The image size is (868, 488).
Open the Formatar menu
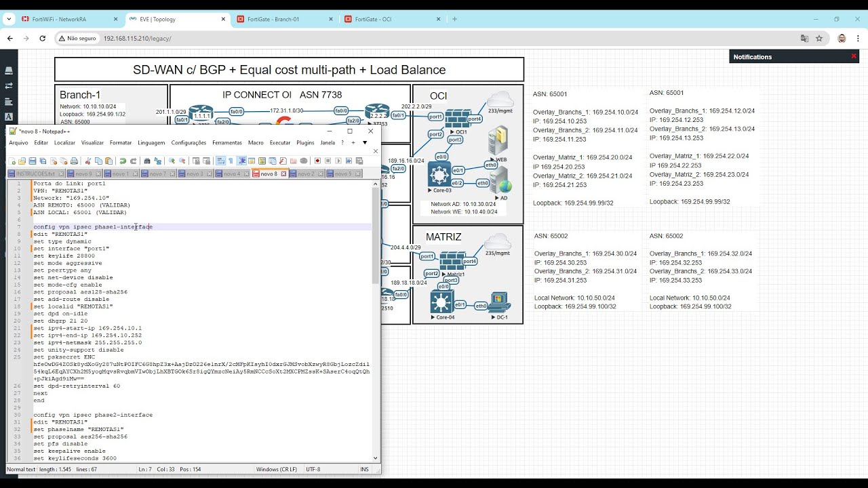point(121,143)
